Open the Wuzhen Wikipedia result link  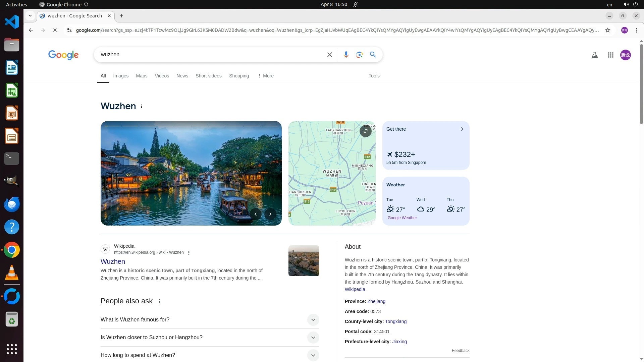coord(113,261)
